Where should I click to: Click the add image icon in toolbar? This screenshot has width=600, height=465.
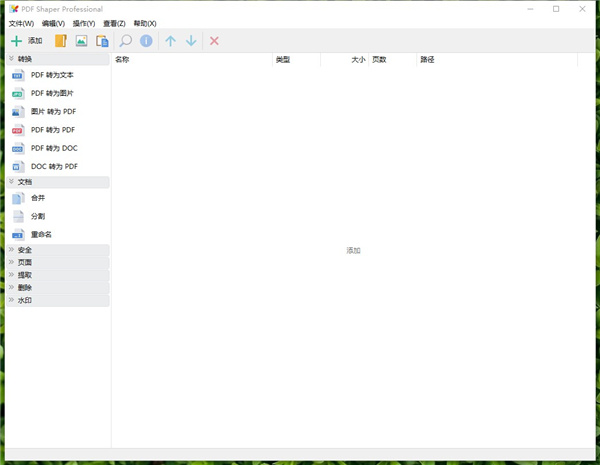pos(82,41)
